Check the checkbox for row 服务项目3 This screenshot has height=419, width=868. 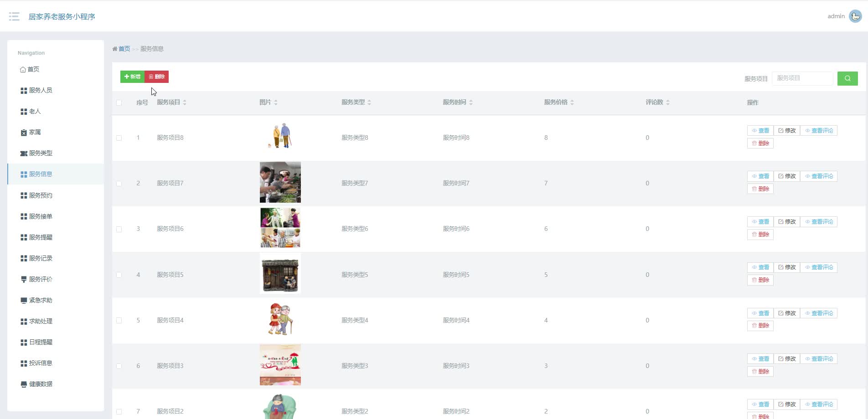(119, 366)
